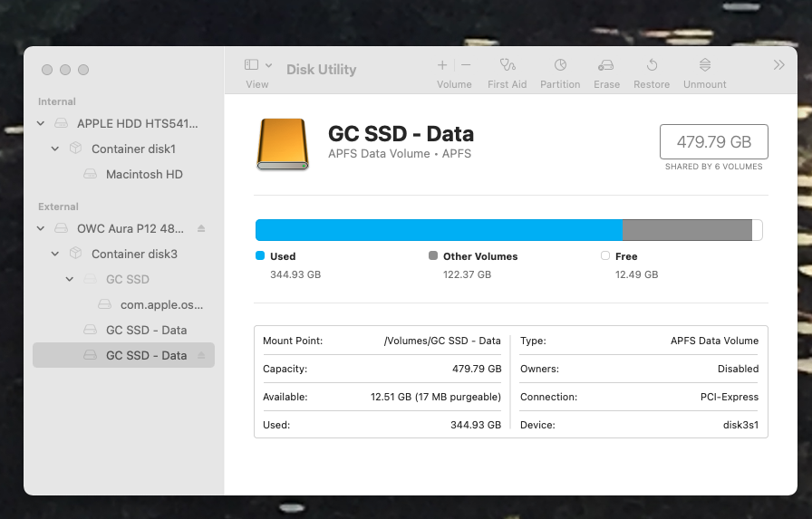Click the com.apple.os drive icon
Image resolution: width=812 pixels, height=519 pixels.
104,304
